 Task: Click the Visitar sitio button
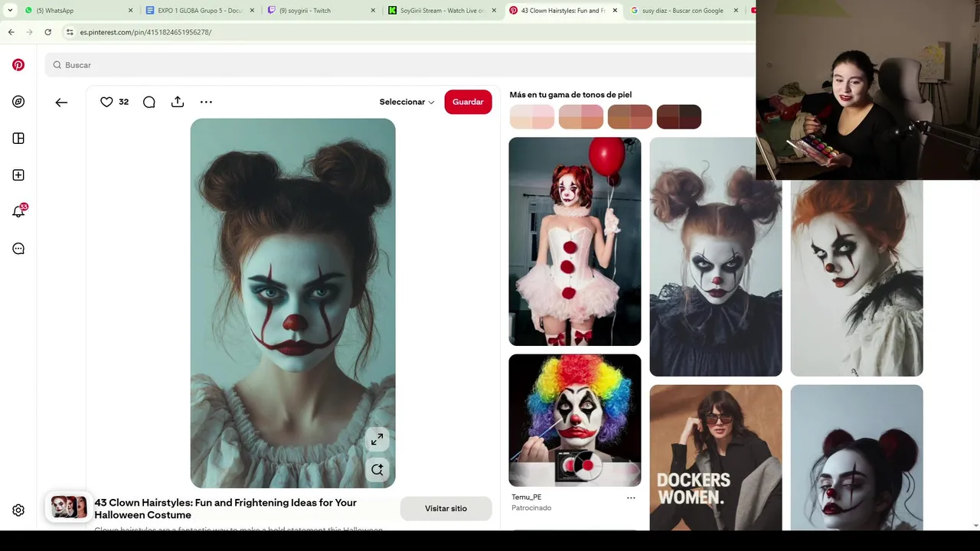(x=446, y=508)
